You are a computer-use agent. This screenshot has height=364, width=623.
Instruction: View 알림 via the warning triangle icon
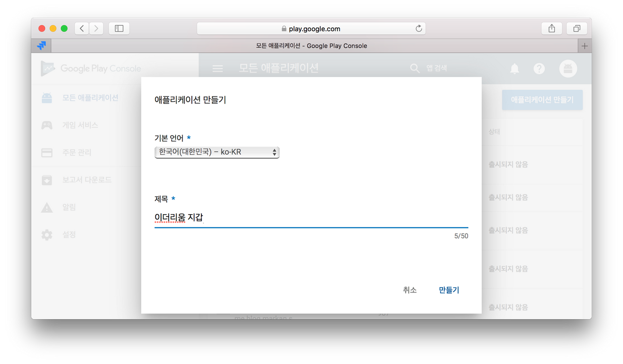pyautogui.click(x=46, y=207)
